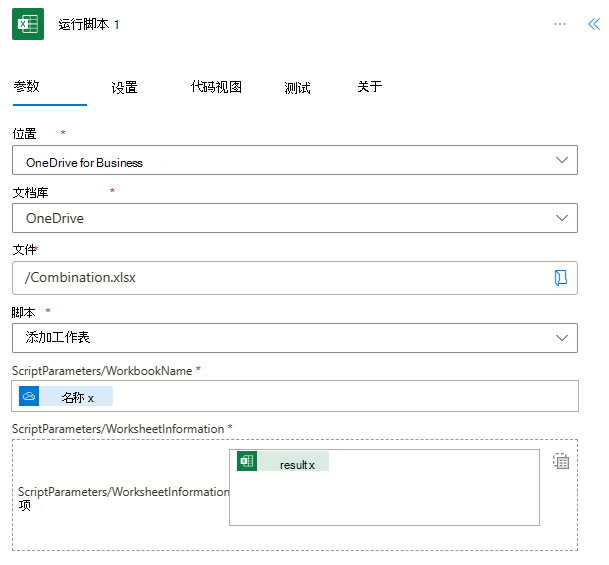The width and height of the screenshot is (609, 565).
Task: Click the 文件 field containing /Combination.xlsx
Action: coord(295,278)
